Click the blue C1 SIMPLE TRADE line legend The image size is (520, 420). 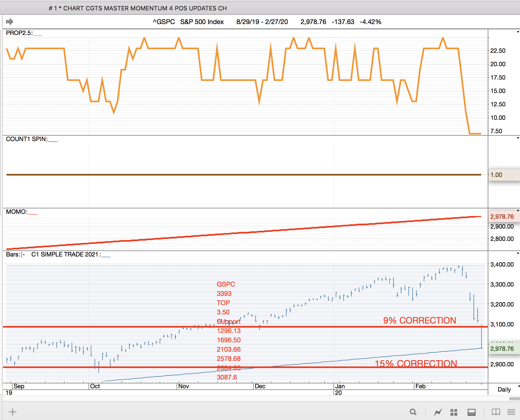click(x=106, y=257)
